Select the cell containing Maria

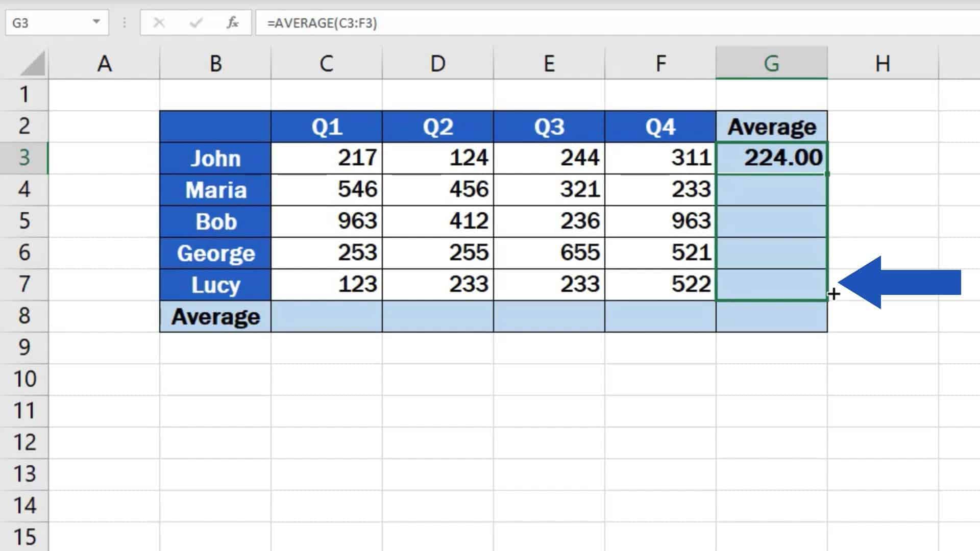pyautogui.click(x=215, y=190)
